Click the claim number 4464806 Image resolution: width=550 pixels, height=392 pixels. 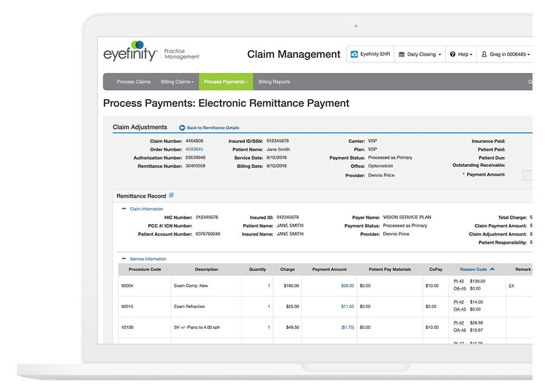[x=194, y=141]
